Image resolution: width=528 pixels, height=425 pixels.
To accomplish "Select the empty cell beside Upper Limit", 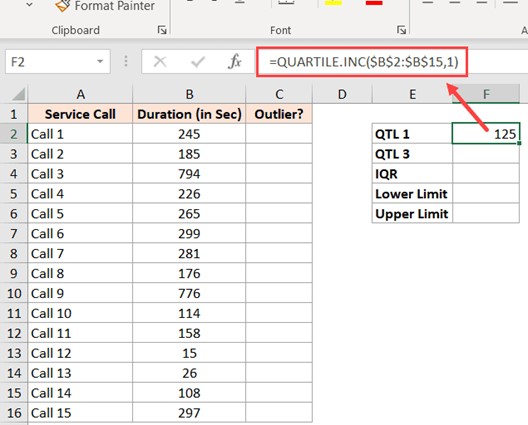I will [x=486, y=214].
